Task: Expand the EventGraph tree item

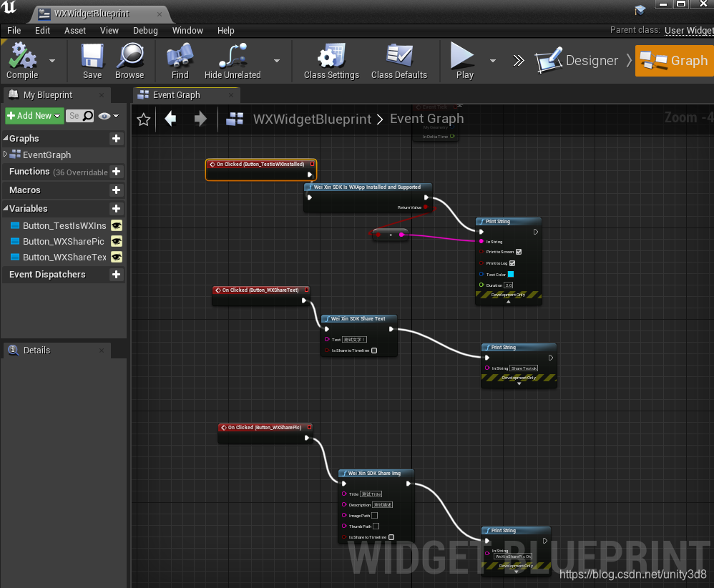Action: point(5,155)
